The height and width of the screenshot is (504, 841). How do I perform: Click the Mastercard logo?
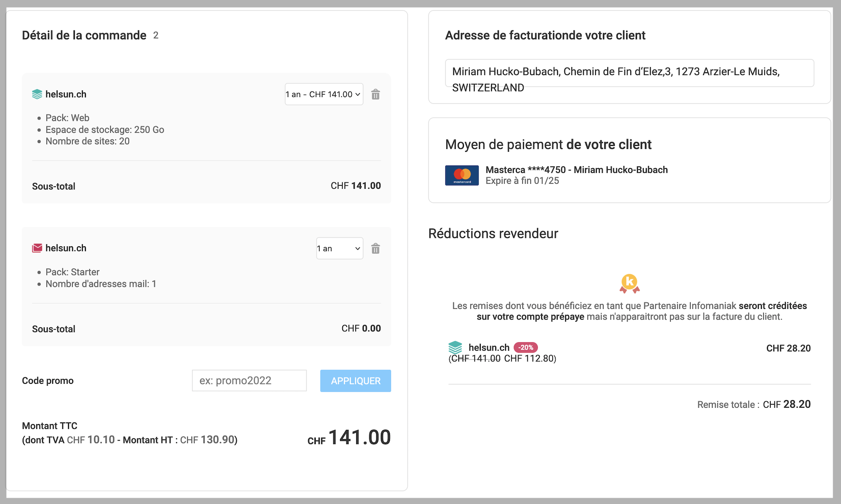462,175
